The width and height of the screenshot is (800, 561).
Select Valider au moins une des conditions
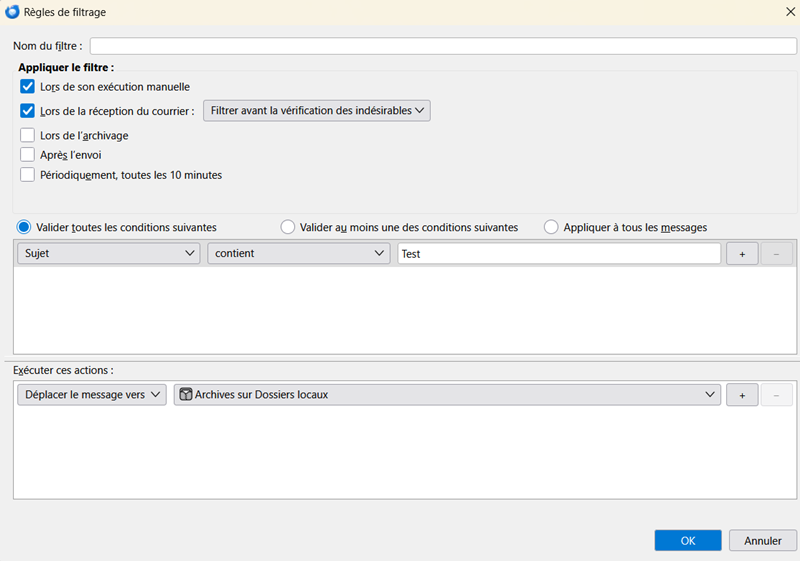[288, 227]
